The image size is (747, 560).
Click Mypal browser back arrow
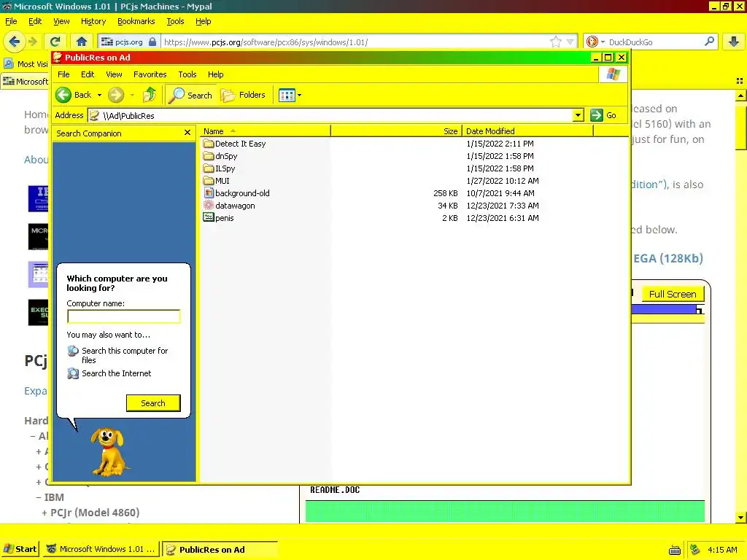tap(15, 42)
